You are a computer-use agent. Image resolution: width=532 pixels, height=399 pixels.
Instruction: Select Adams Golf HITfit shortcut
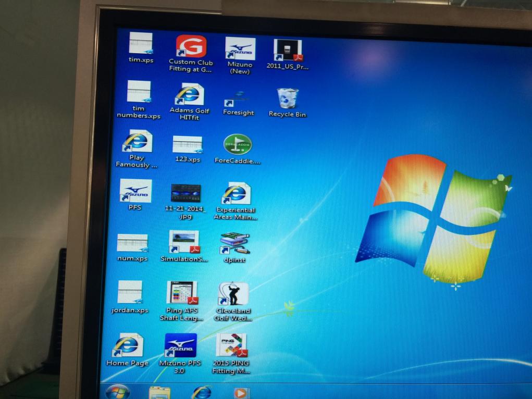pyautogui.click(x=190, y=94)
